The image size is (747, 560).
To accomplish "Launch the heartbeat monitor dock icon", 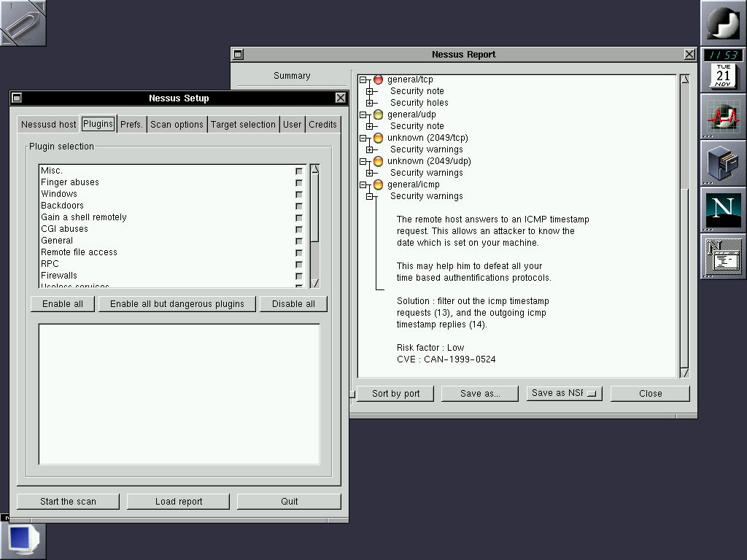I will coord(723,117).
